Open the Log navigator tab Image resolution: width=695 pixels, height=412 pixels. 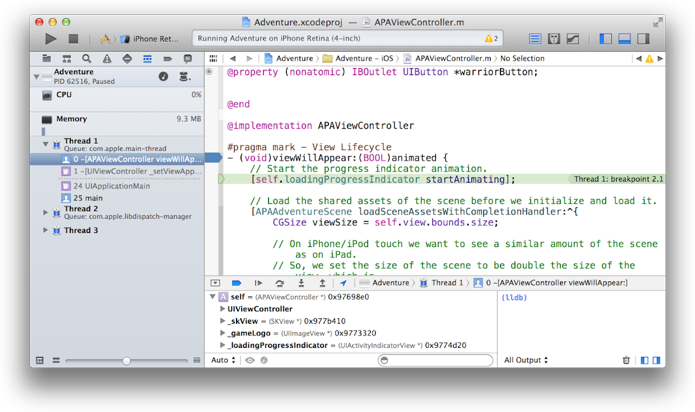coord(187,58)
